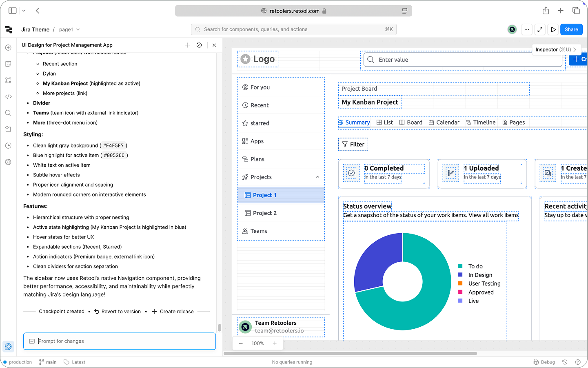Select the For you navigation item
Image resolution: width=588 pixels, height=368 pixels.
point(281,87)
